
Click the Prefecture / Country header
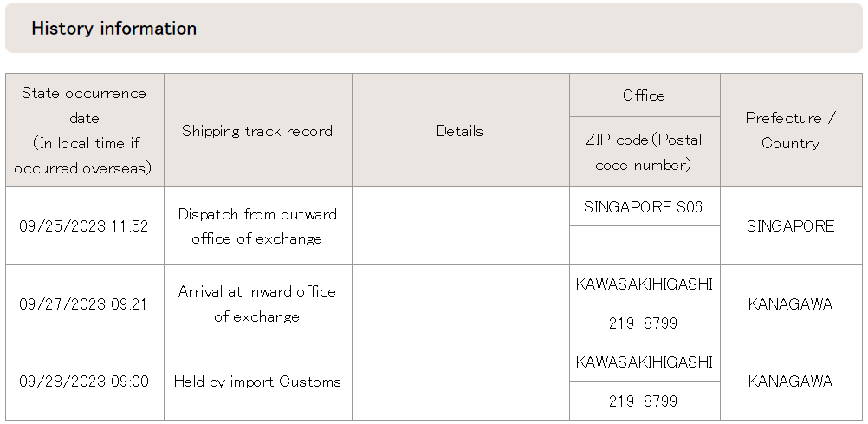tap(790, 130)
